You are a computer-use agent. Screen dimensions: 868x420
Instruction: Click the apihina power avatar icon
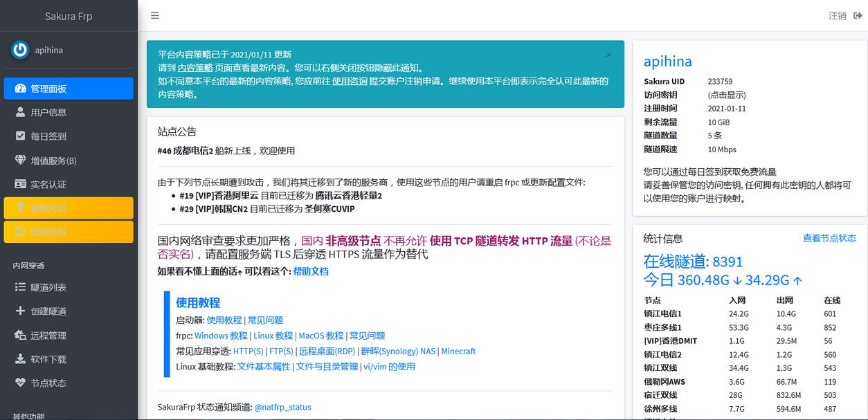20,50
